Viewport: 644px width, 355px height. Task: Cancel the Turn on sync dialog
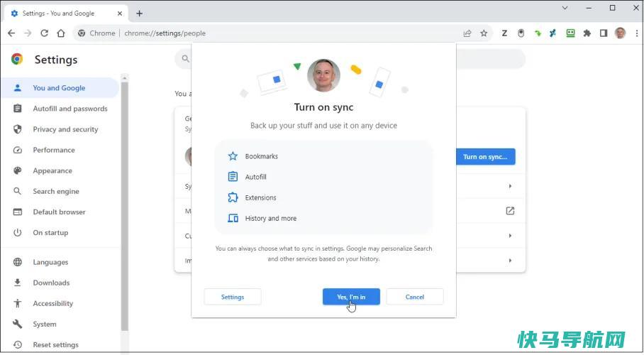(x=415, y=297)
